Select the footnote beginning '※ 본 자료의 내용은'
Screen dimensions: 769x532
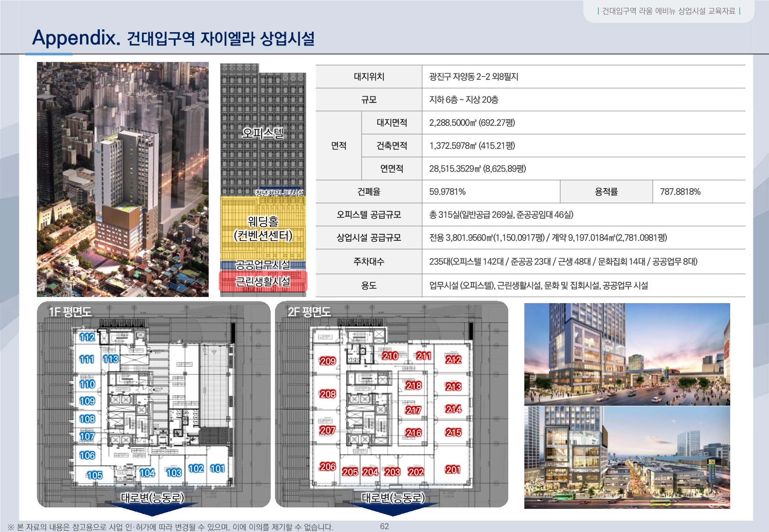pos(170,527)
